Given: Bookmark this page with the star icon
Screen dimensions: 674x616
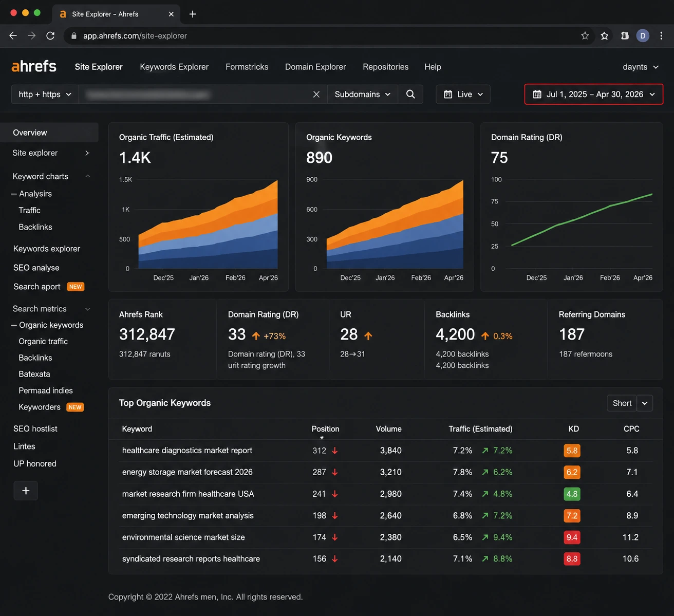Looking at the screenshot, I should [x=585, y=35].
